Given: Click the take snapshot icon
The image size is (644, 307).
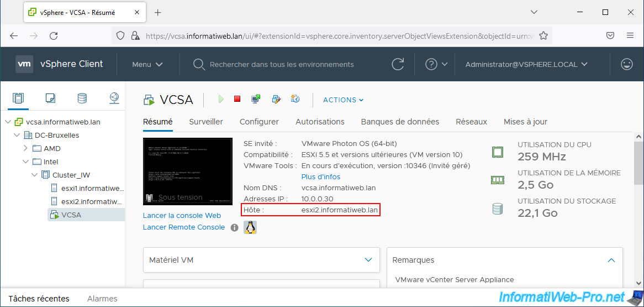Looking at the screenshot, I should tap(295, 99).
